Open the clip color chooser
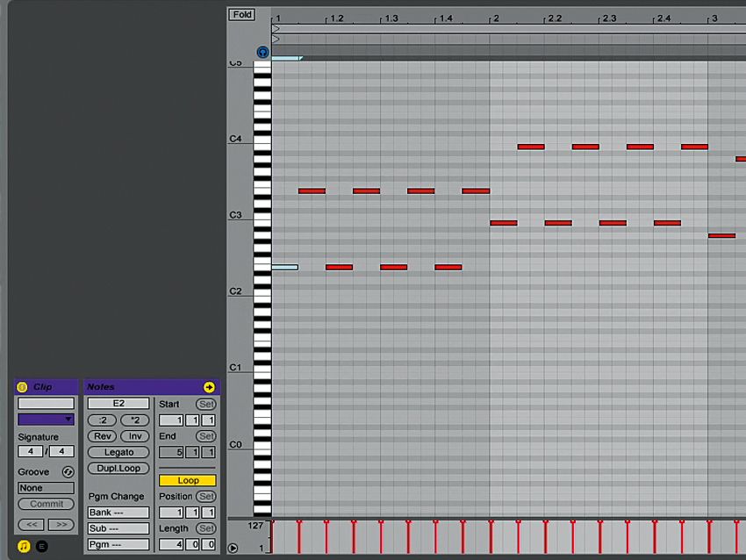 pos(44,420)
